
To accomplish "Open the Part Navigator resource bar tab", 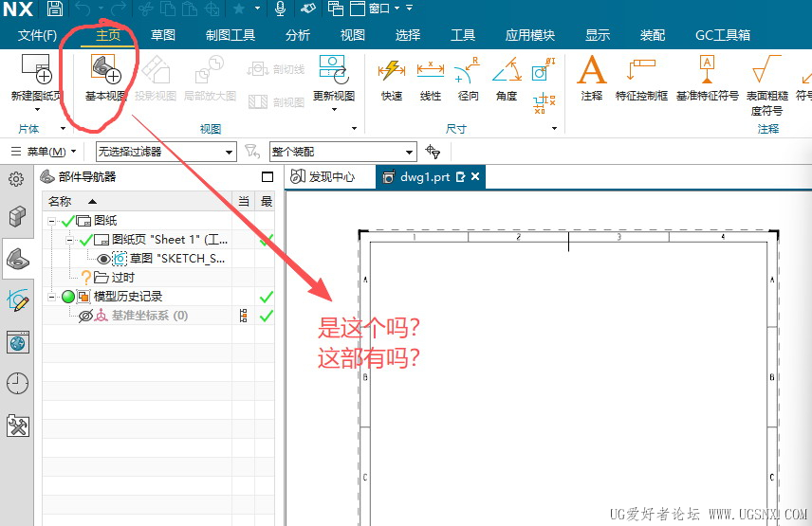I will click(18, 259).
